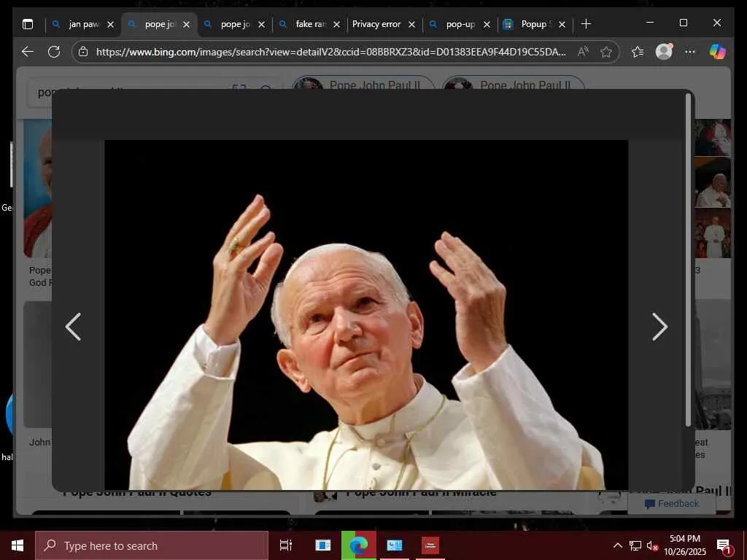Open Read aloud from address bar
Viewport: 747px width, 560px height.
point(583,52)
